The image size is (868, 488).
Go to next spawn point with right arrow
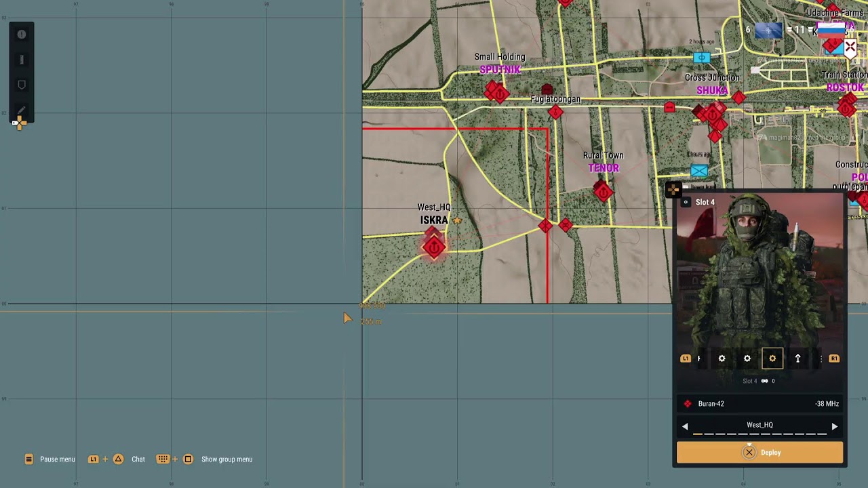[835, 426]
